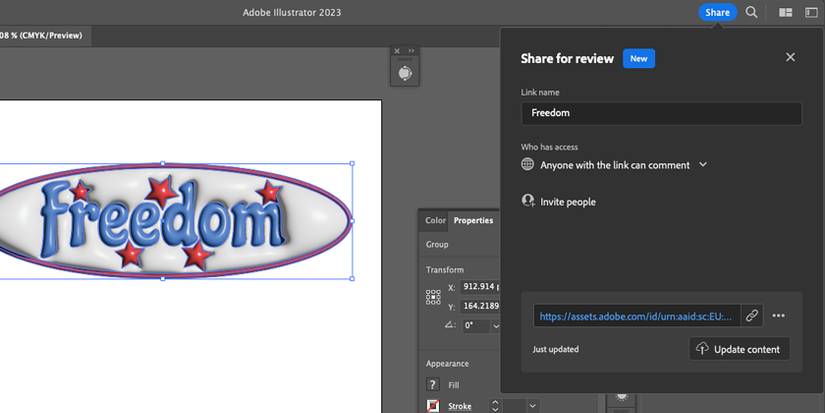Click the Appearance section heading

447,364
